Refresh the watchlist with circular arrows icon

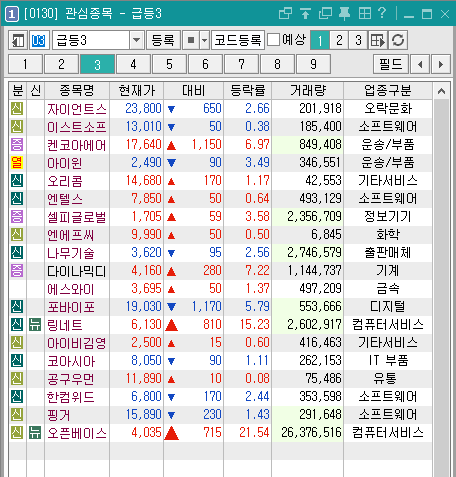(398, 40)
